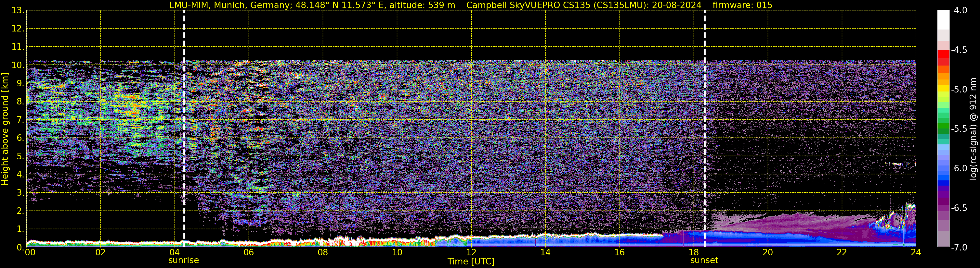Click the time axis tick label '18'
The image size is (980, 268).
coord(694,253)
